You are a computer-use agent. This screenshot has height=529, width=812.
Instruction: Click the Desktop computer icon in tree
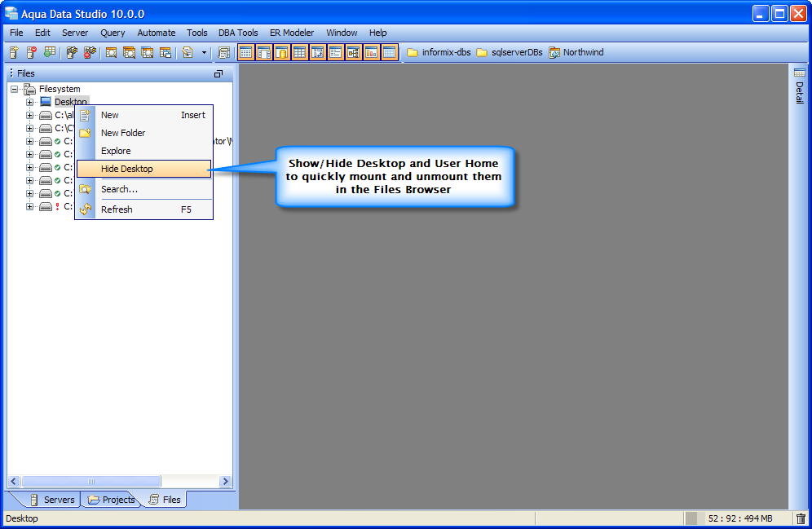pyautogui.click(x=46, y=101)
